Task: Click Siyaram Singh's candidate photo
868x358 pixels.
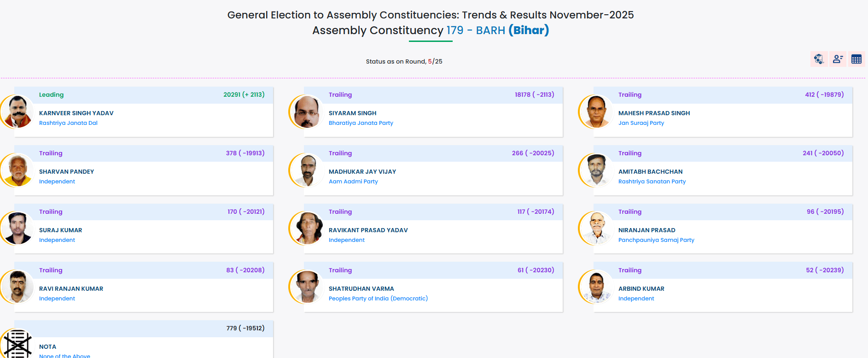Action: click(307, 112)
